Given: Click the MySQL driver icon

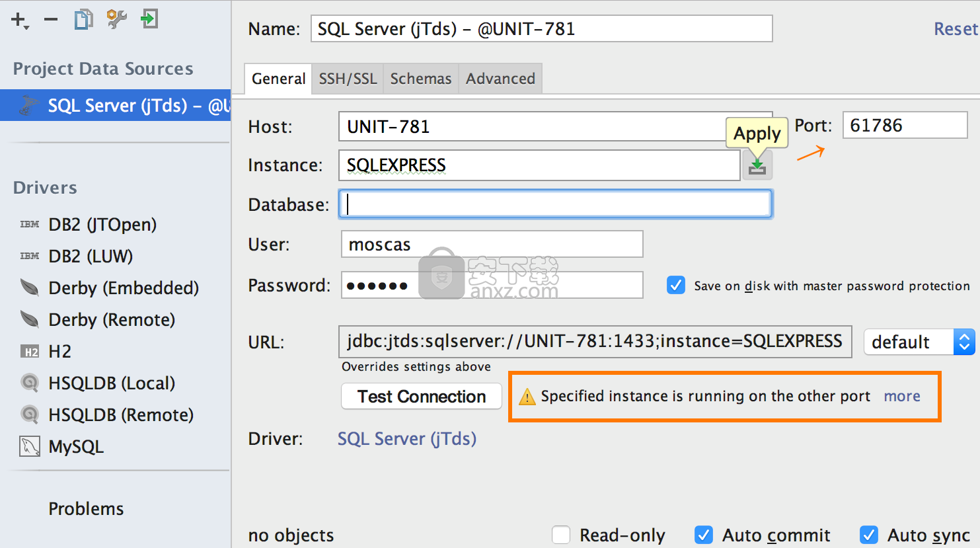Looking at the screenshot, I should click(x=30, y=447).
